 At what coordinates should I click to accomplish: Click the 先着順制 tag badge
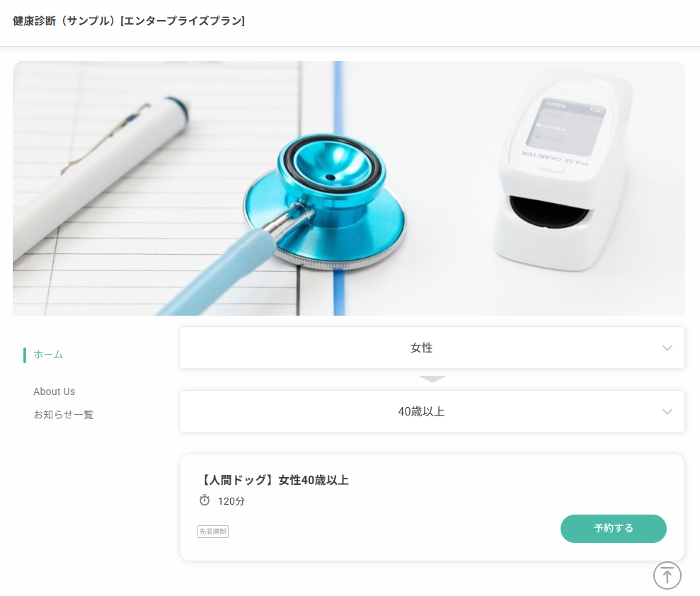pyautogui.click(x=213, y=532)
